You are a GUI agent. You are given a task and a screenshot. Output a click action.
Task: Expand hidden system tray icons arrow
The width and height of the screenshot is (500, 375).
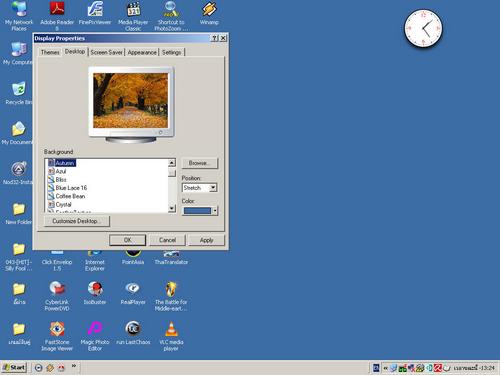(385, 368)
